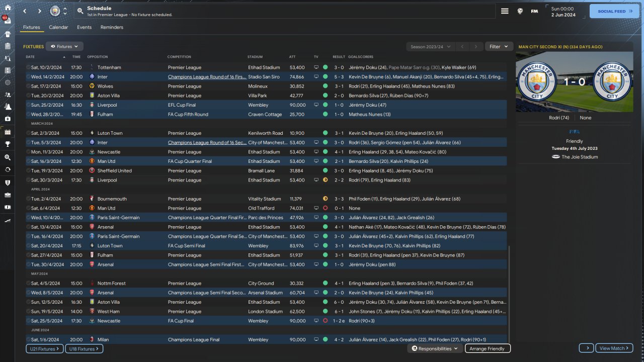
Task: Open the Transfers circular arrows icon
Action: [x=8, y=169]
